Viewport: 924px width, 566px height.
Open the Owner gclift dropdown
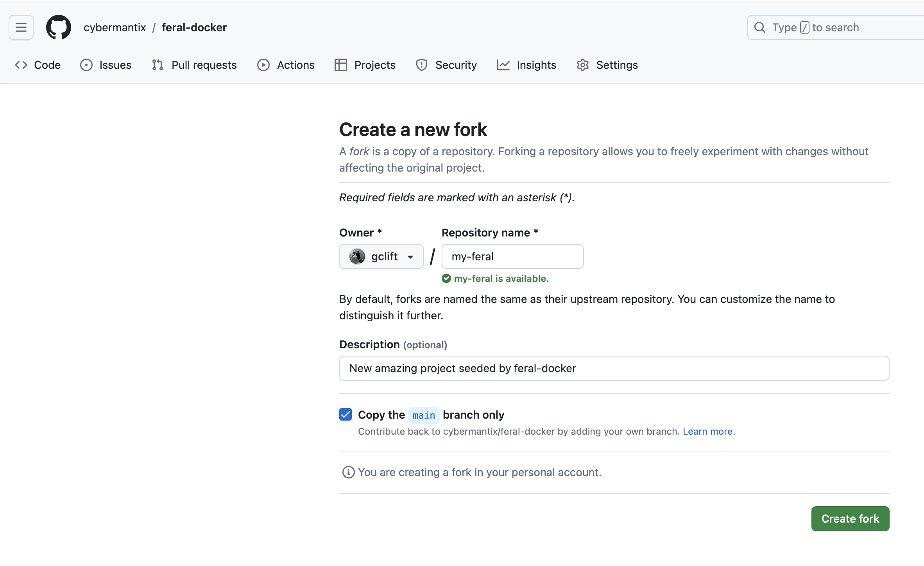point(381,256)
